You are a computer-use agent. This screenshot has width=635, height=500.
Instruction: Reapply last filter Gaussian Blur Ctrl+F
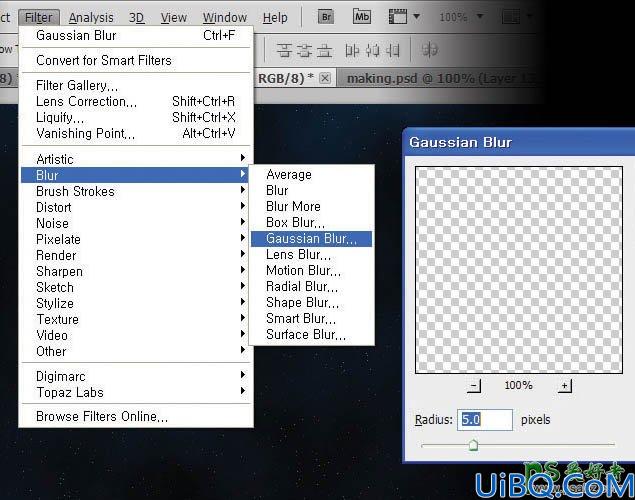(136, 36)
